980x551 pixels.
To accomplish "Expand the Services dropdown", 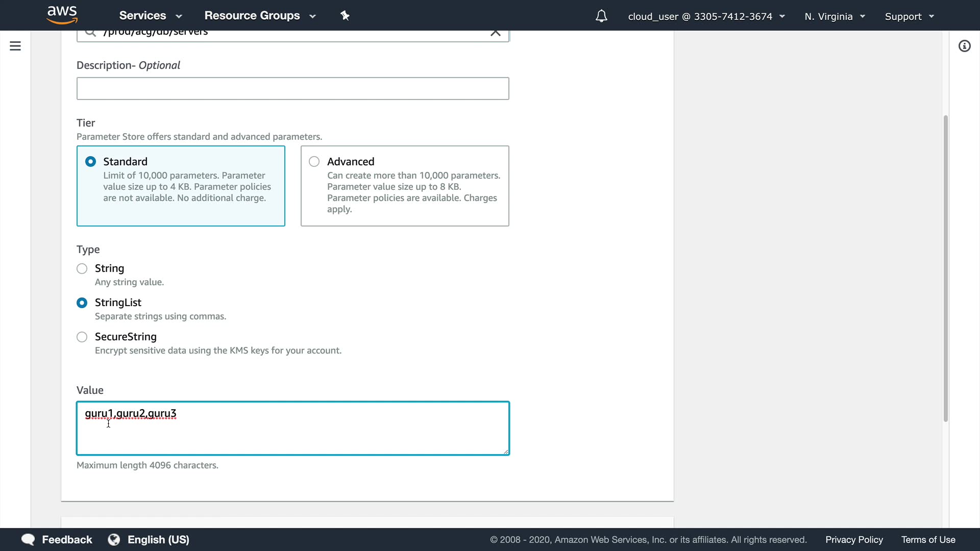I will point(150,16).
